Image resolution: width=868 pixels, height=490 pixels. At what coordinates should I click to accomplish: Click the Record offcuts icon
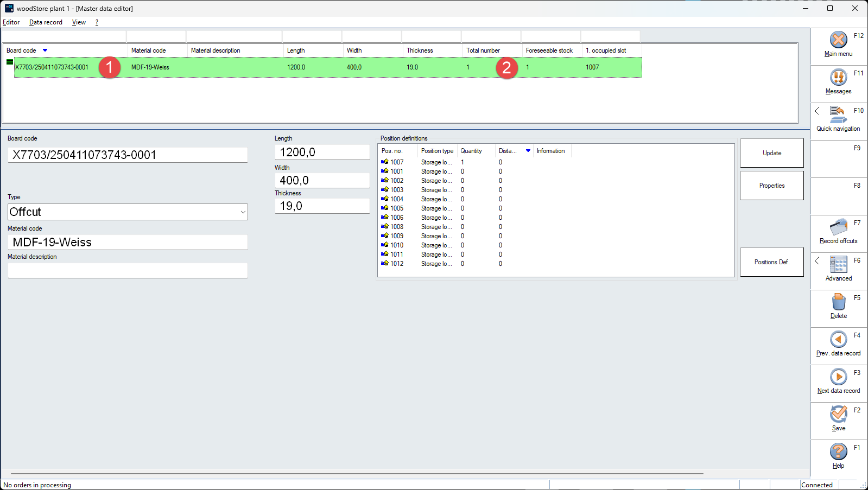tap(838, 227)
